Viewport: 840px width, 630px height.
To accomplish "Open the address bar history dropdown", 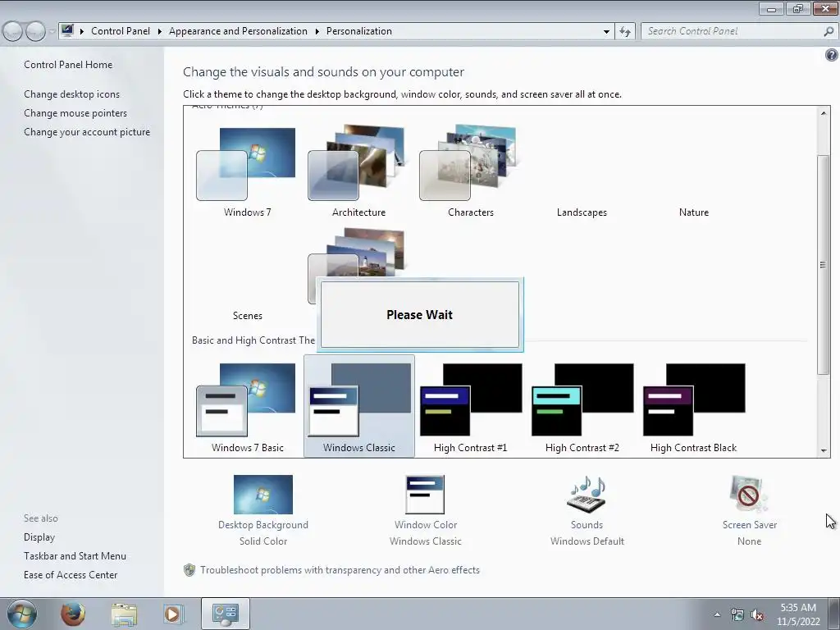I will pos(606,32).
